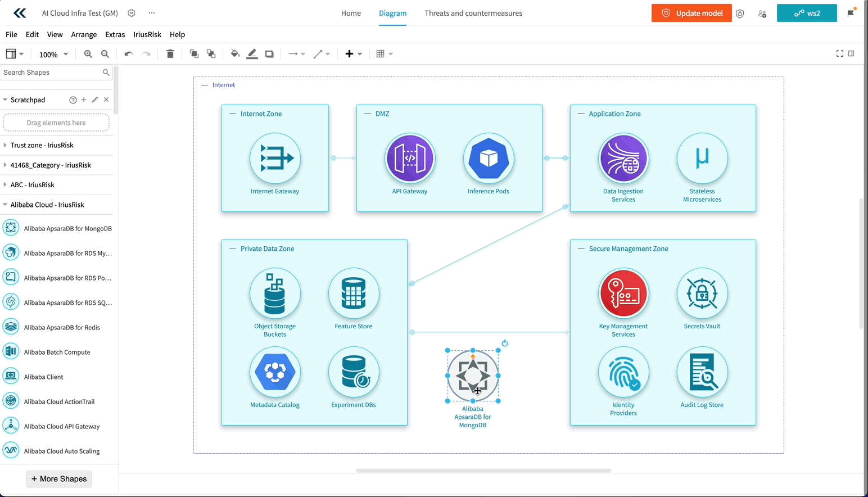Open line color pencil tool
Viewport: 868px width, 497px height.
coord(252,54)
